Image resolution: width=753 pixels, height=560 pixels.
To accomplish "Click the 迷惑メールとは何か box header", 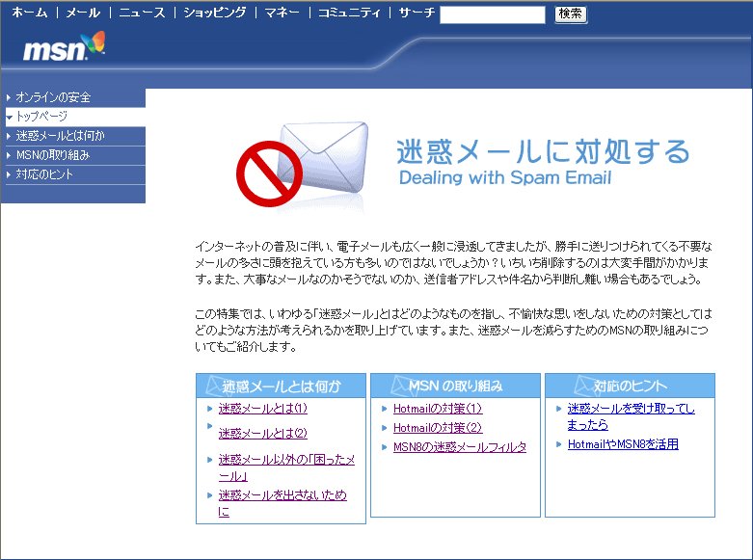I will pyautogui.click(x=281, y=386).
